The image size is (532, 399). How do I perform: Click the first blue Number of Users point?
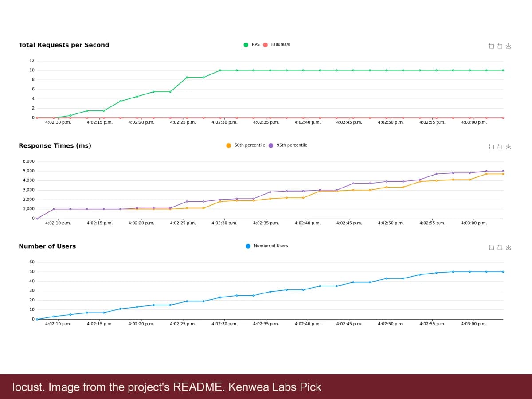click(37, 319)
